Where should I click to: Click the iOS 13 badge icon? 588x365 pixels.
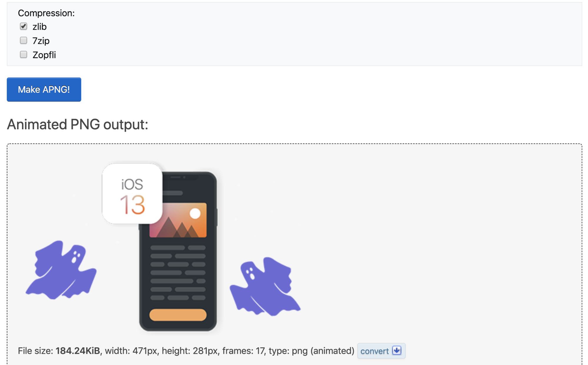132,194
